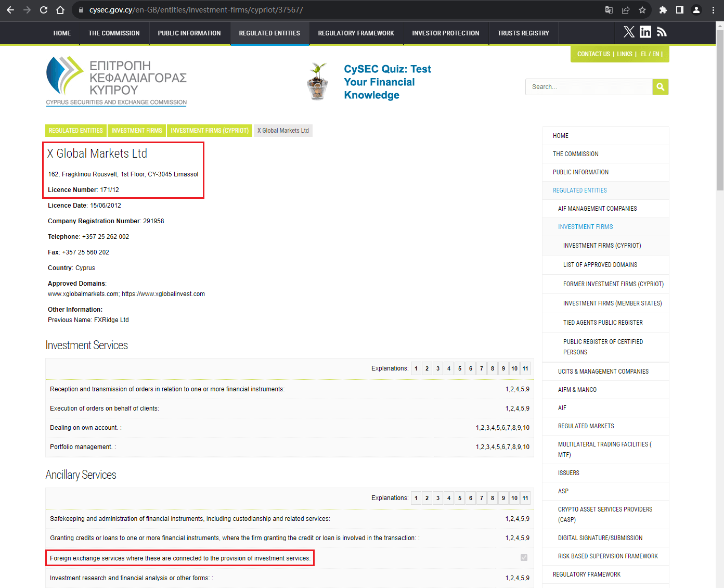
Task: Open explanation 5 under Investment Services
Action: coord(460,368)
